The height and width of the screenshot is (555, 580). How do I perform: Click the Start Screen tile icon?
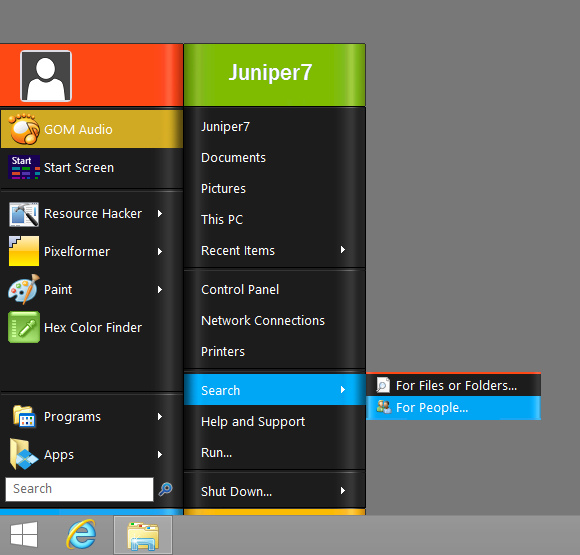24,167
